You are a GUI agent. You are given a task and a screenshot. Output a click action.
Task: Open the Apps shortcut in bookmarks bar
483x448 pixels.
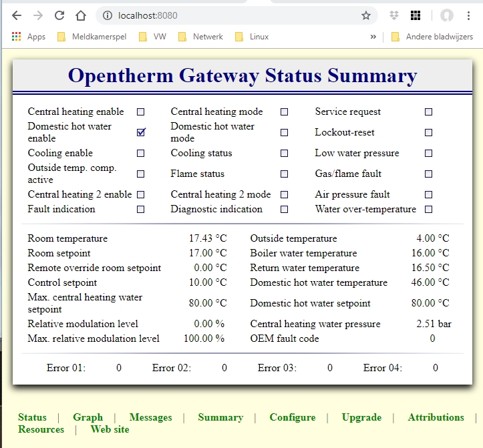pos(29,37)
